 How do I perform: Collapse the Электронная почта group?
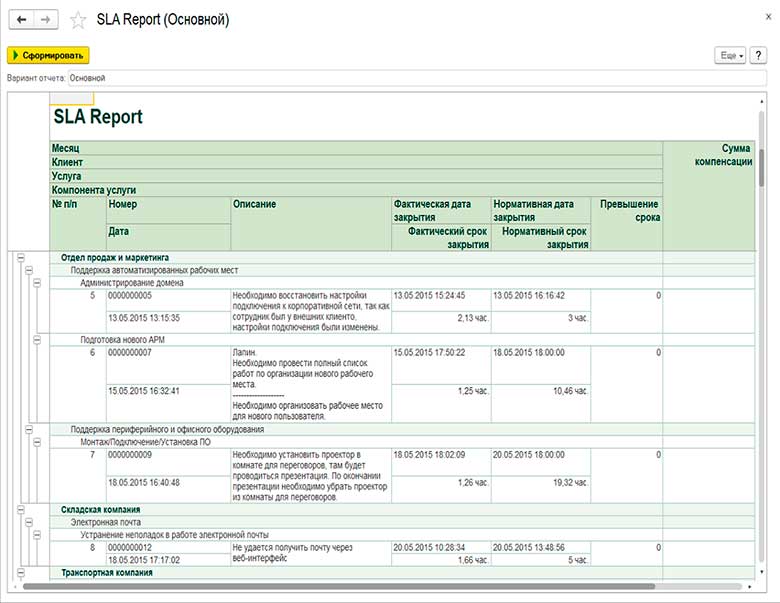[29, 522]
